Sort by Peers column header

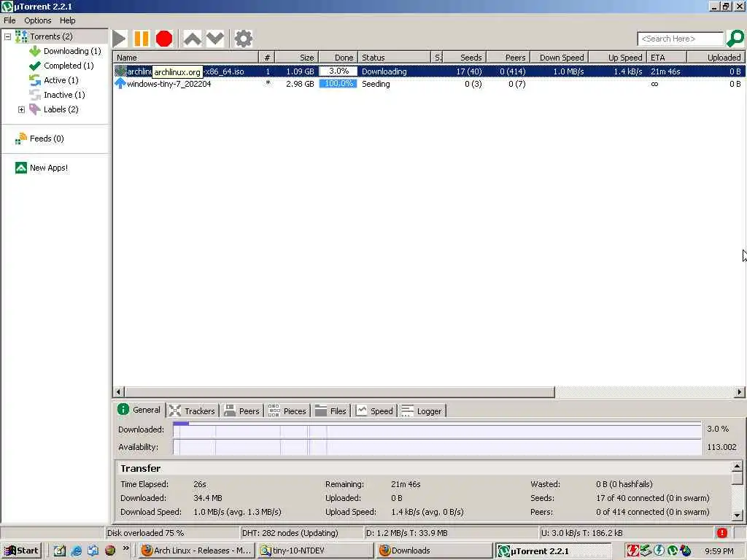point(508,57)
